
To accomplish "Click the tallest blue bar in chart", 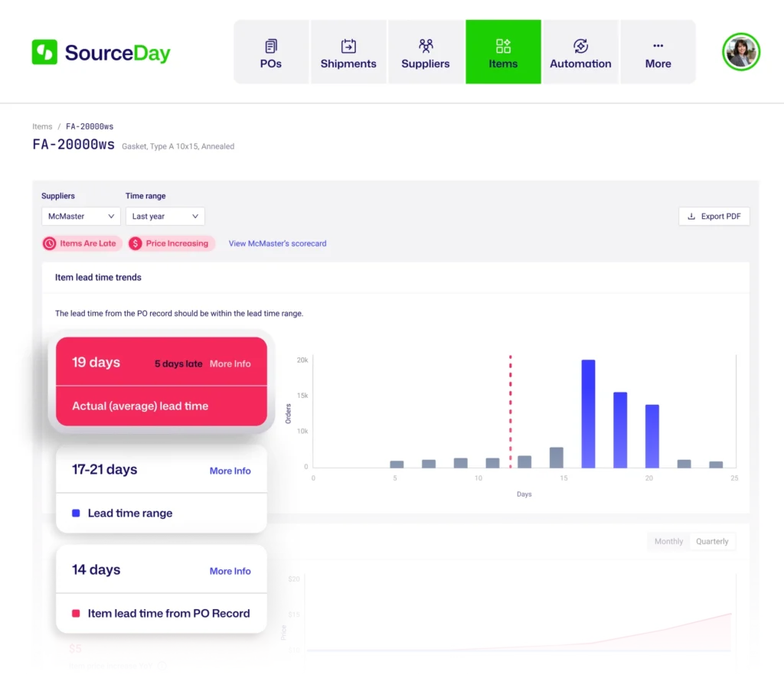I will coord(589,414).
